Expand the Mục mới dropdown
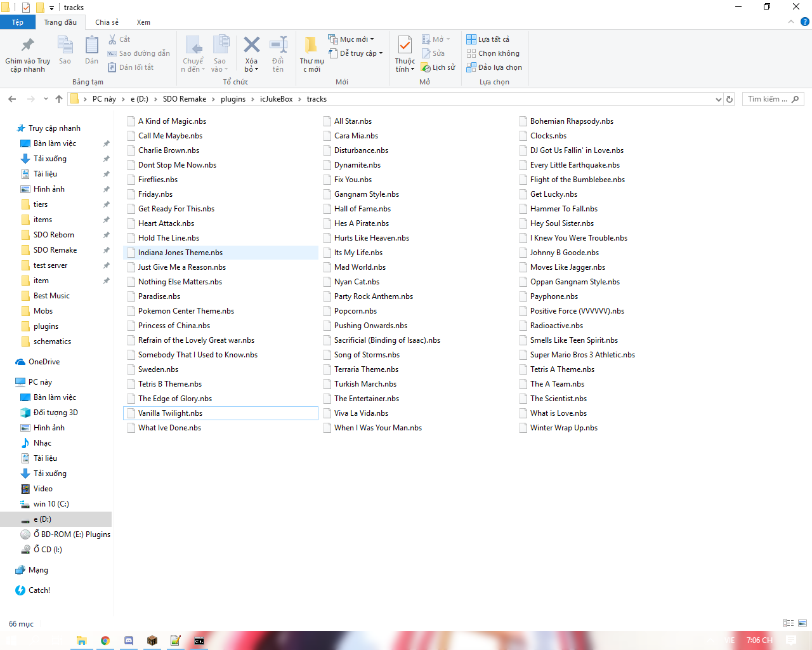 [351, 39]
